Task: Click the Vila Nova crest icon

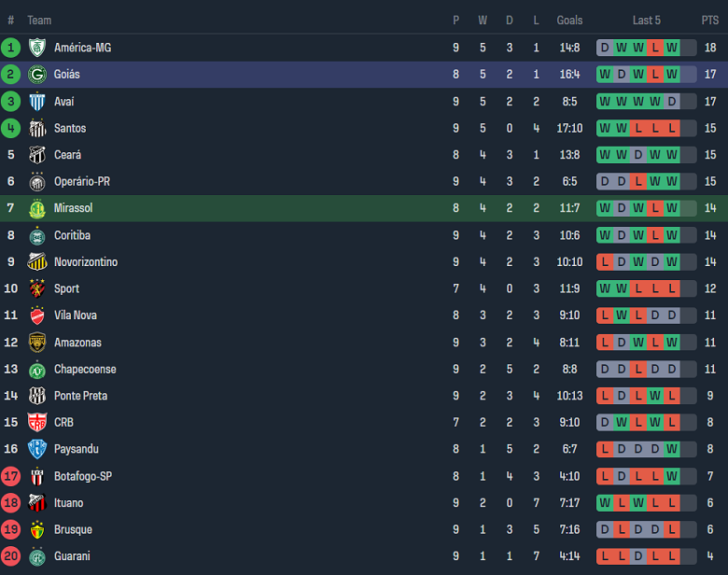Action: [x=37, y=316]
